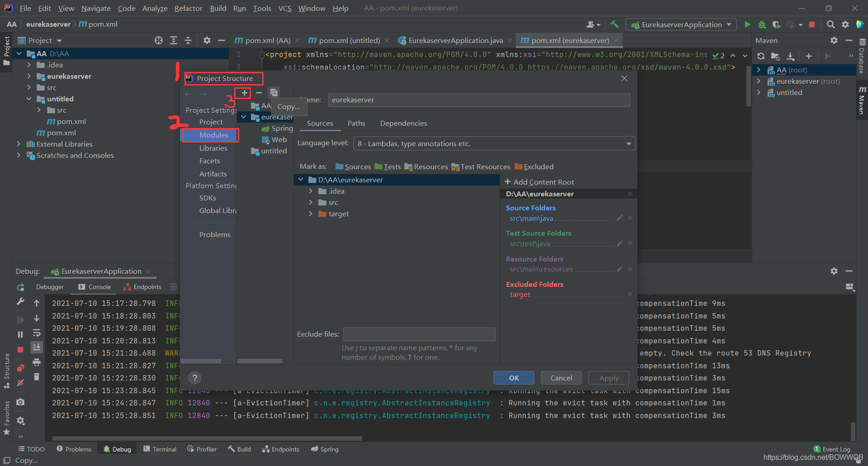This screenshot has width=868, height=466.
Task: Switch to Dependencies tab
Action: coord(403,123)
